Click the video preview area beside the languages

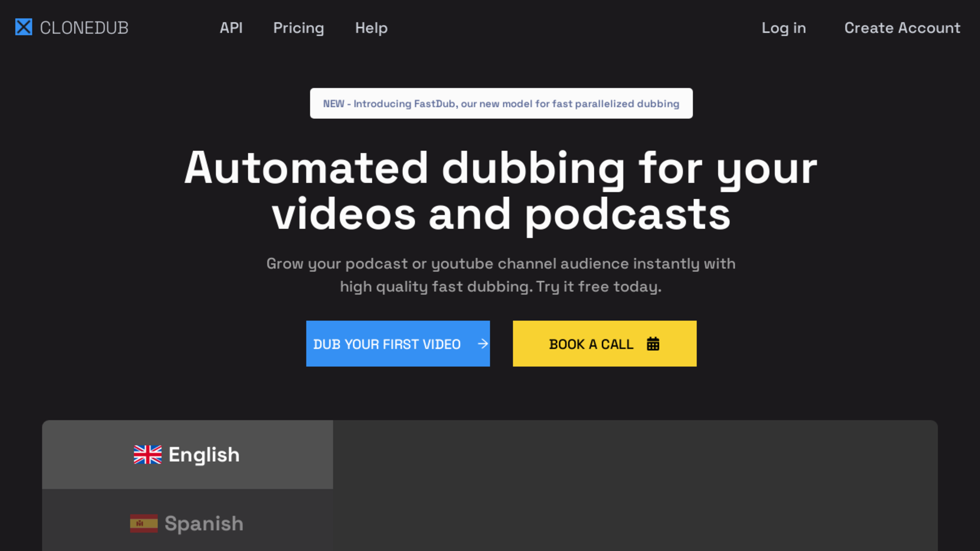[635, 486]
